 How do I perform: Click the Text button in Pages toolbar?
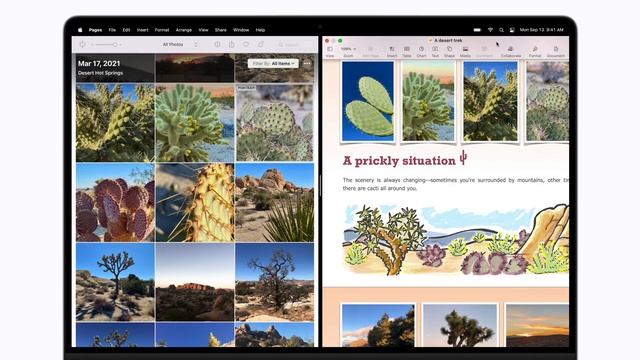(435, 52)
